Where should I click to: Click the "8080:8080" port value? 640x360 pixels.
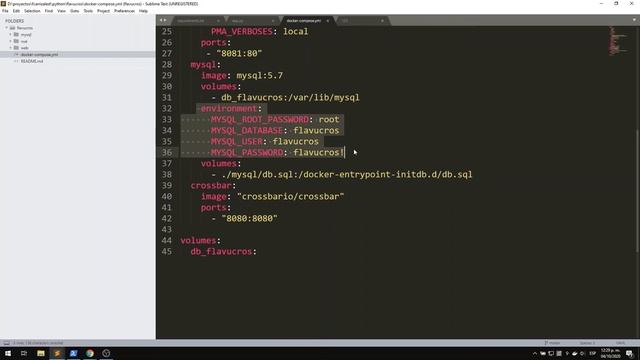point(249,219)
